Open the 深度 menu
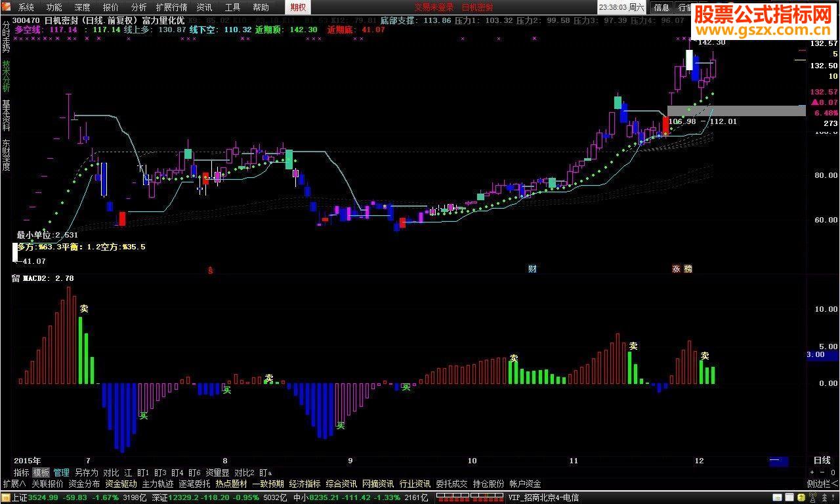840x504 pixels. (x=82, y=7)
